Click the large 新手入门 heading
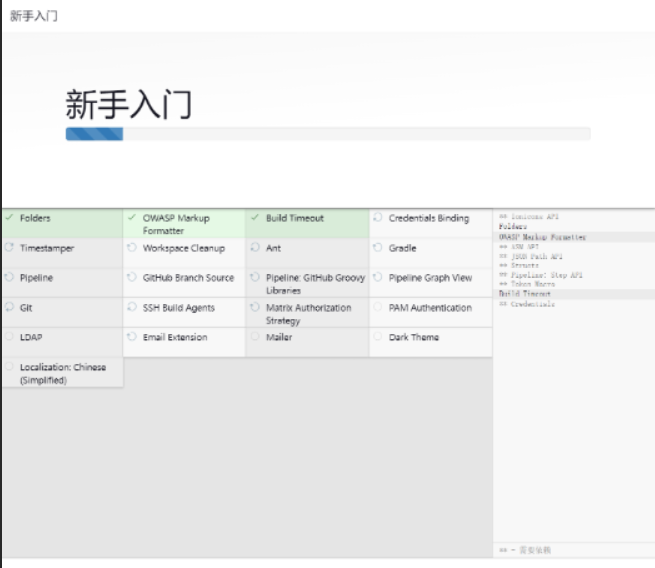Screen dimensions: 655x568 pyautogui.click(x=129, y=104)
